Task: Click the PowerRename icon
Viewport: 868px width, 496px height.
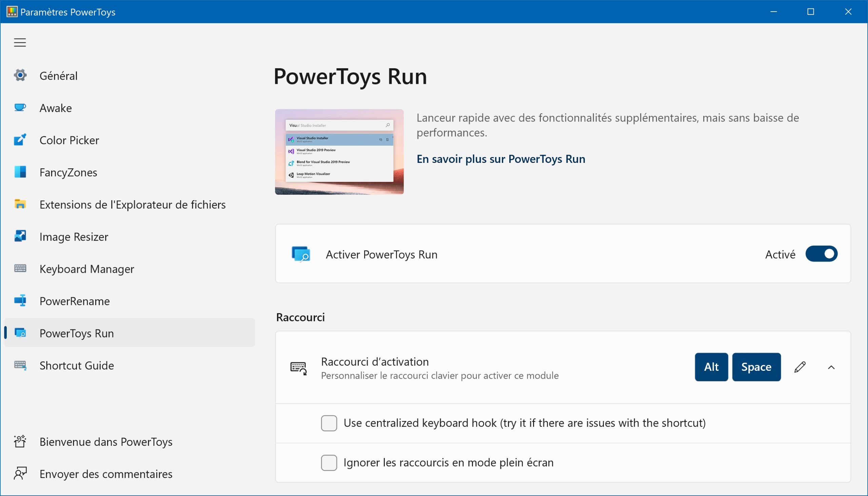Action: [20, 301]
